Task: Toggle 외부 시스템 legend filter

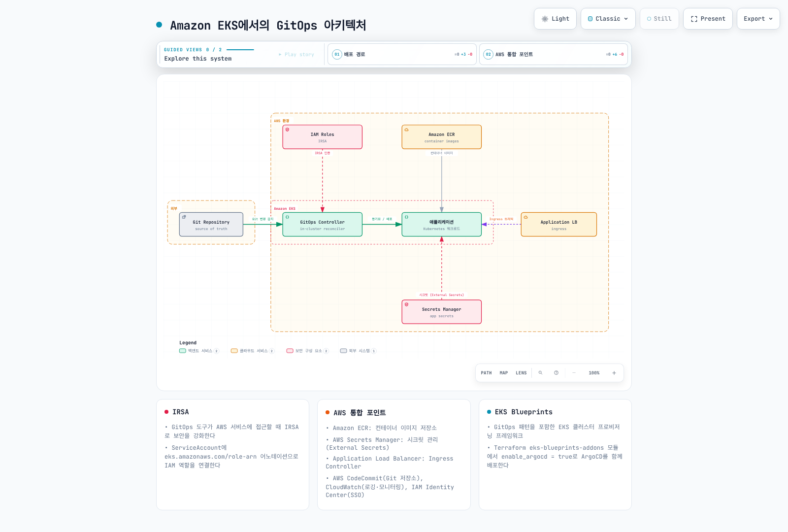Action: pyautogui.click(x=358, y=351)
